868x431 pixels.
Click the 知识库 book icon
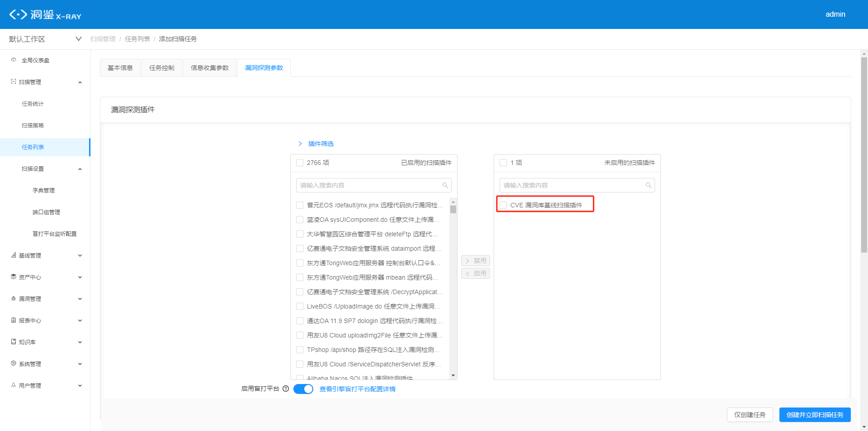tap(14, 342)
